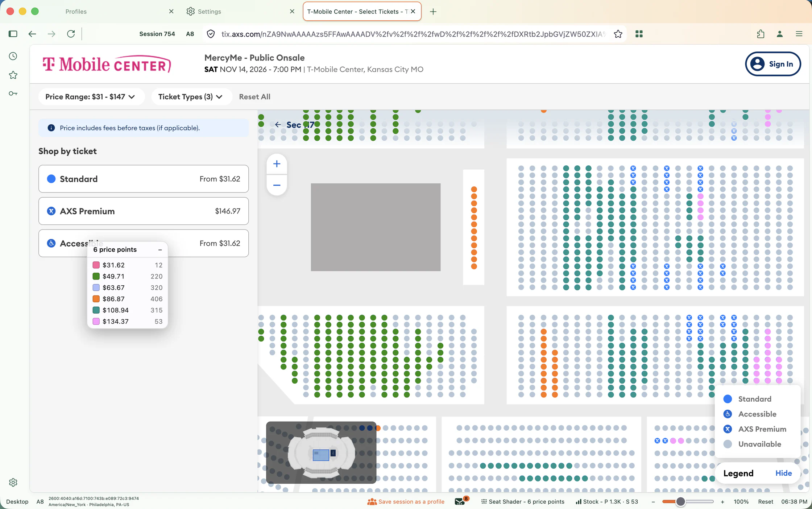Screen dimensions: 812x509
Task: Open a new browser tab with plus
Action: [x=433, y=12]
